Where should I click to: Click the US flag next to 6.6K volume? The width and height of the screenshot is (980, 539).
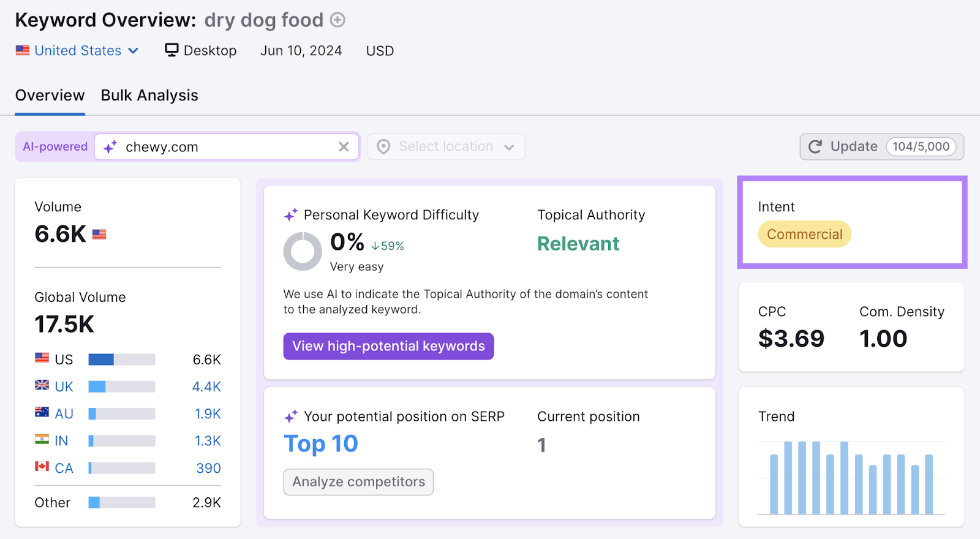click(x=99, y=234)
